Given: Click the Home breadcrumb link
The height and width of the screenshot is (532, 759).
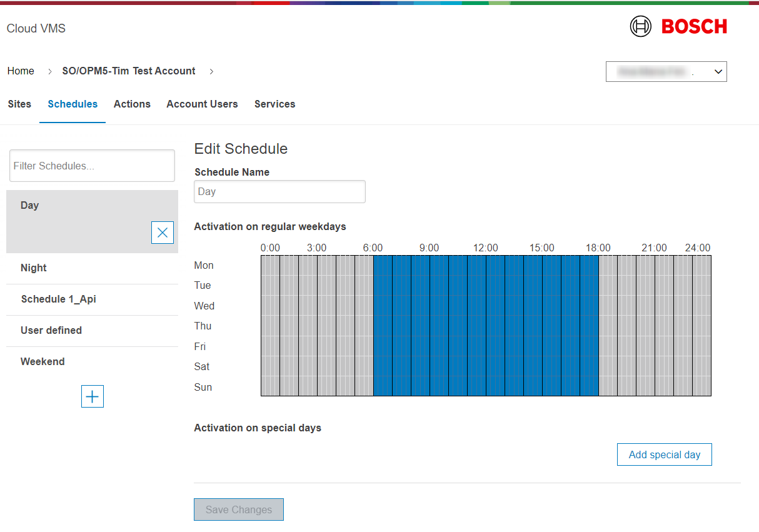Looking at the screenshot, I should (x=21, y=71).
